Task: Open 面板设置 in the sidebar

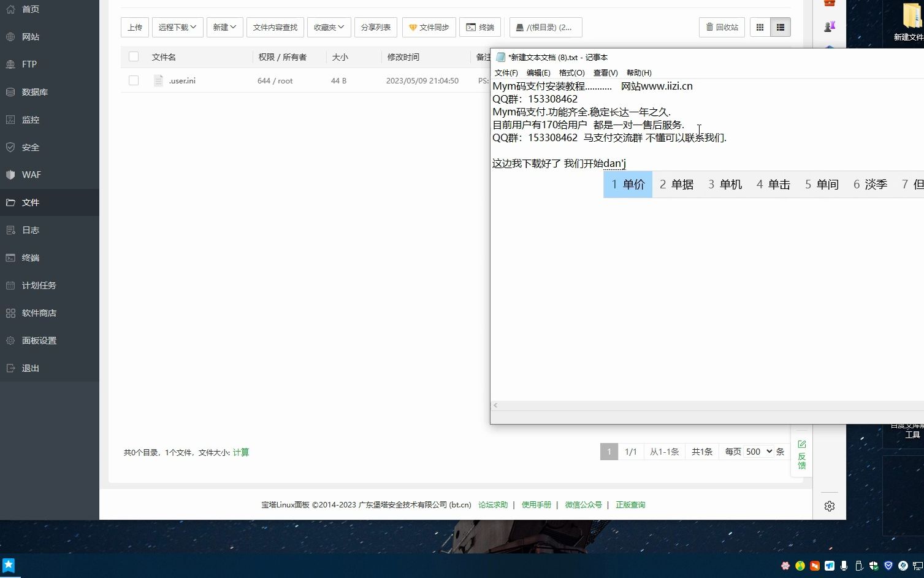Action: coord(49,341)
